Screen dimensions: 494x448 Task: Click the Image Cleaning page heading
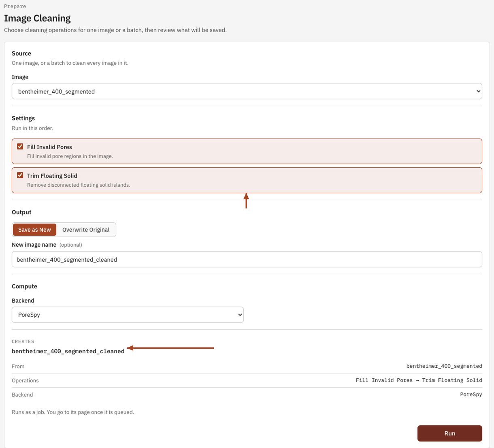point(37,18)
